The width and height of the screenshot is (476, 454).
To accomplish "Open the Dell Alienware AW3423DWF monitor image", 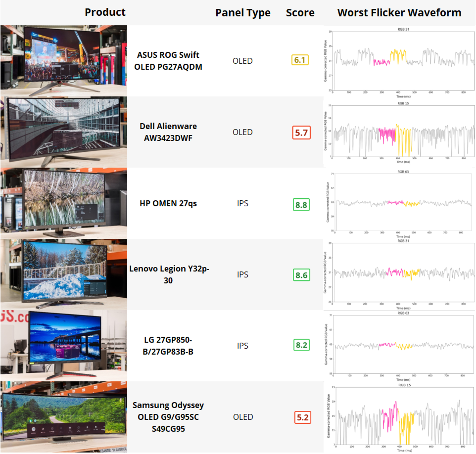I will (x=64, y=132).
